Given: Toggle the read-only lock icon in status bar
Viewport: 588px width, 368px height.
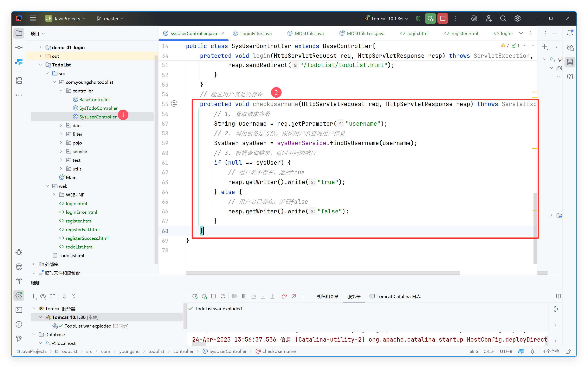Looking at the screenshot, I should pyautogui.click(x=568, y=351).
